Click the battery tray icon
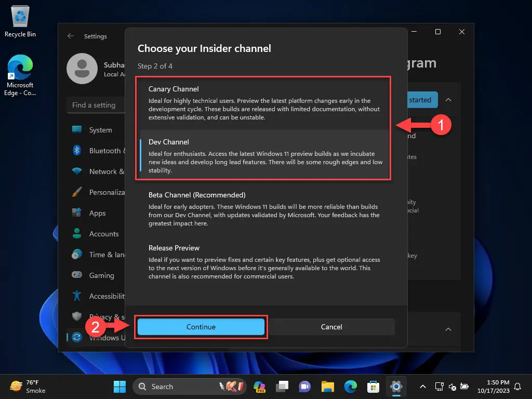This screenshot has height=399, width=532. [x=464, y=387]
